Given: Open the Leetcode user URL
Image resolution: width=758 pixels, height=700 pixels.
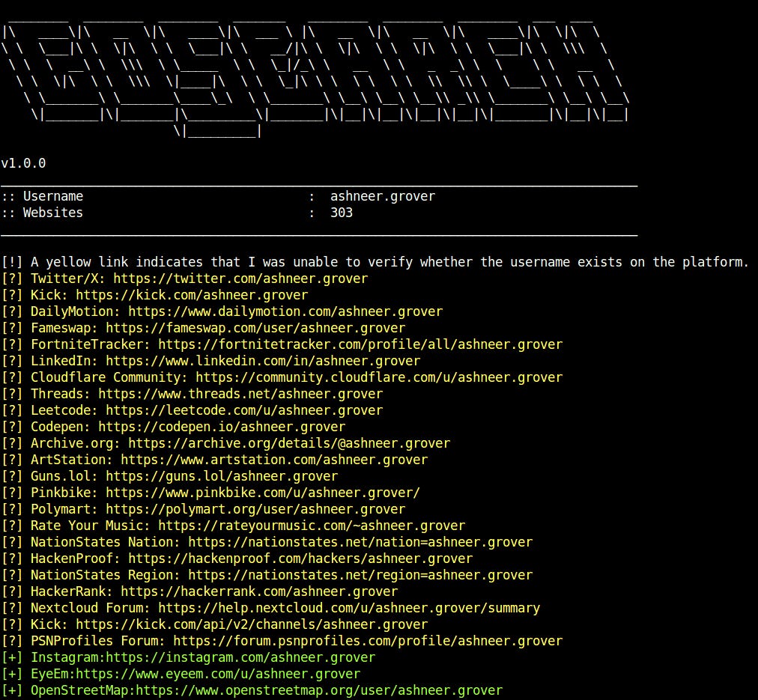Looking at the screenshot, I should 245,410.
